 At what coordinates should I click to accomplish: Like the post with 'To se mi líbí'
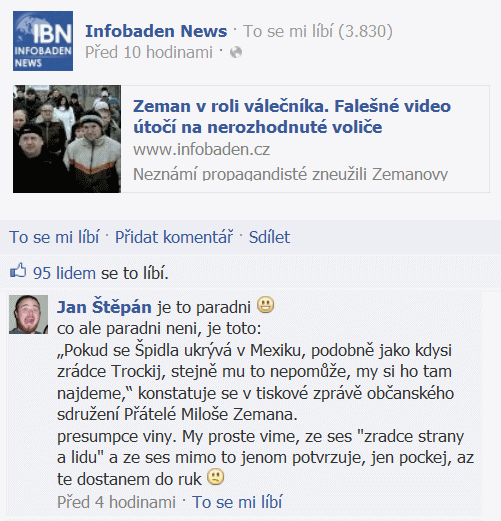(x=54, y=237)
